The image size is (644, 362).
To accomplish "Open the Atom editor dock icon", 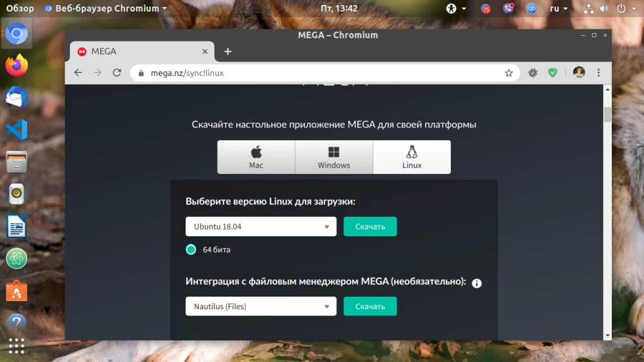I will (16, 258).
